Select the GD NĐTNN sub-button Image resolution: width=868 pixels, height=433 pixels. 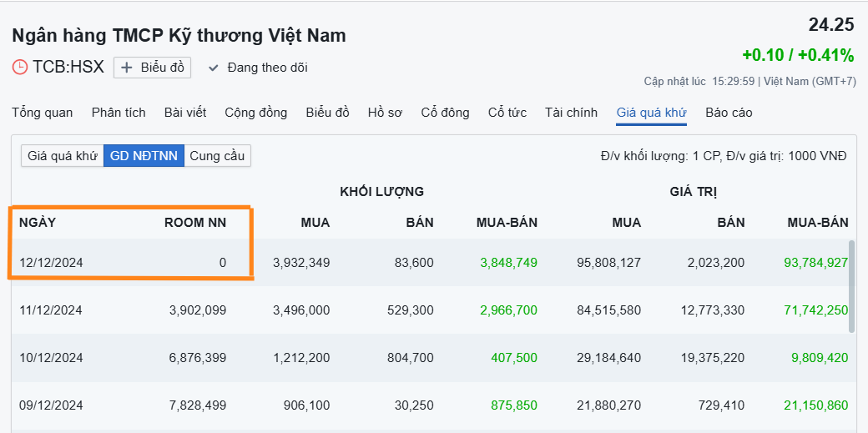click(x=144, y=155)
